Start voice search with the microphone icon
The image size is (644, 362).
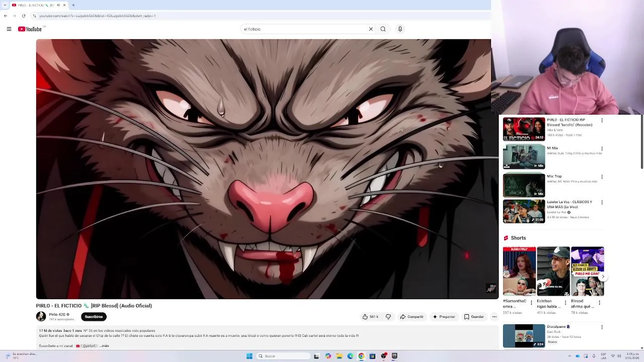click(400, 29)
